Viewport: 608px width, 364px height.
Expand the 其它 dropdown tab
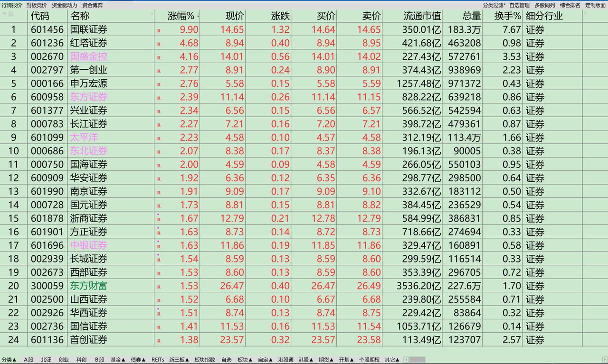[x=392, y=360]
